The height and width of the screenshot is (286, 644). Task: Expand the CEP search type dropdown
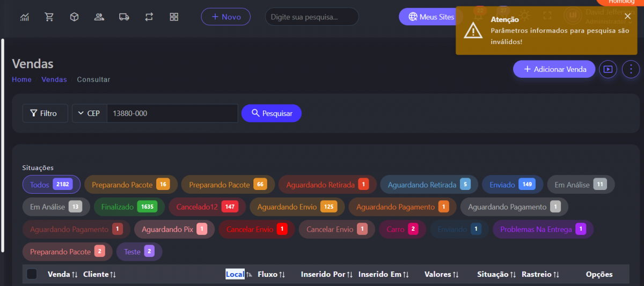point(89,113)
